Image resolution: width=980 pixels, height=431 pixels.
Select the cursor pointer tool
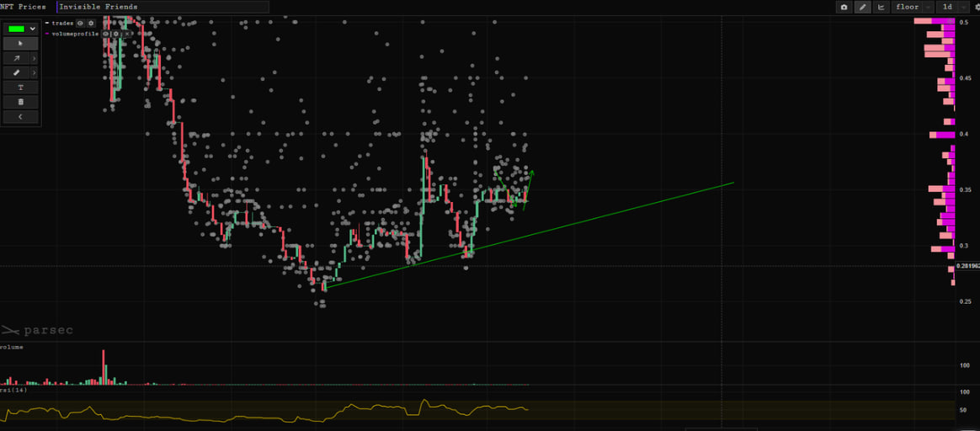(x=20, y=44)
